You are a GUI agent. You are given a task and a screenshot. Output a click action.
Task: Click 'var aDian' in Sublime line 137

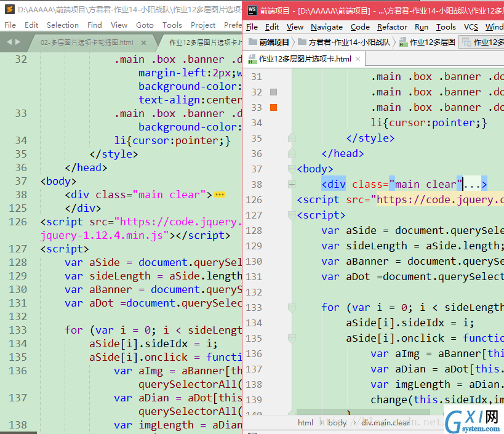[141, 398]
